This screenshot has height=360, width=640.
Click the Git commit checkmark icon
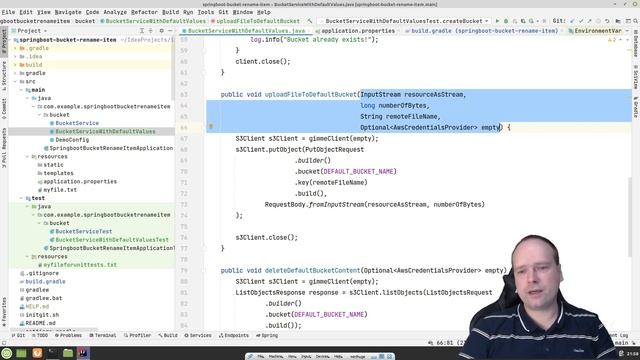point(581,21)
